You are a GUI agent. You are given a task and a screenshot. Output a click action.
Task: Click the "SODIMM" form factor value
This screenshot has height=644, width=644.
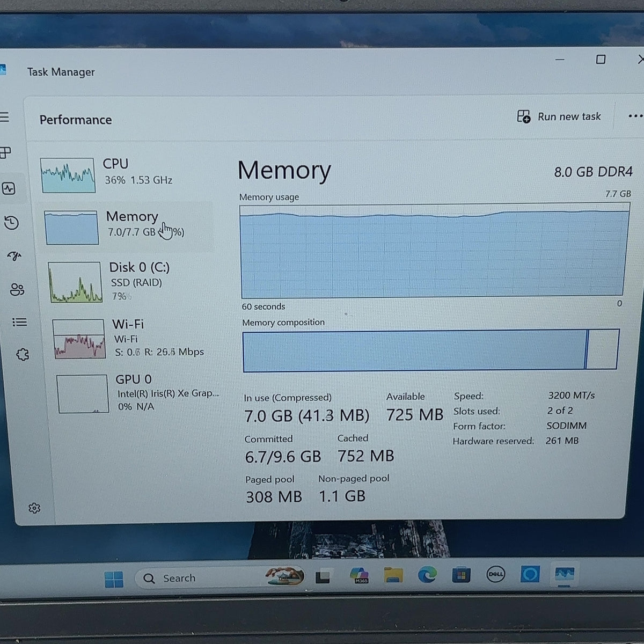[566, 426]
